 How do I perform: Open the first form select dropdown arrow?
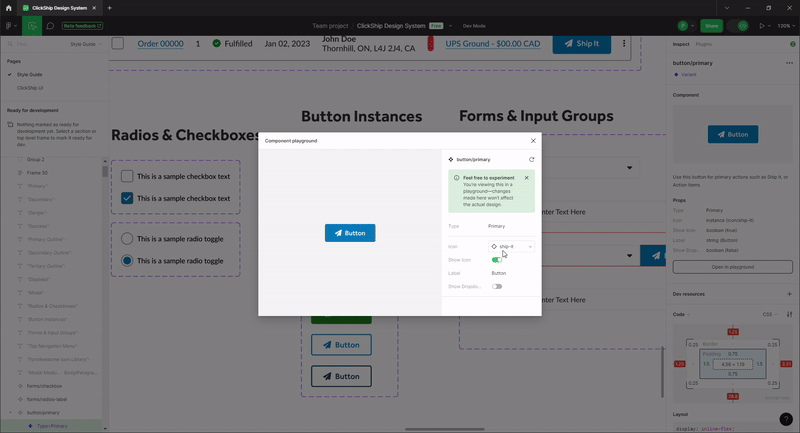point(630,168)
